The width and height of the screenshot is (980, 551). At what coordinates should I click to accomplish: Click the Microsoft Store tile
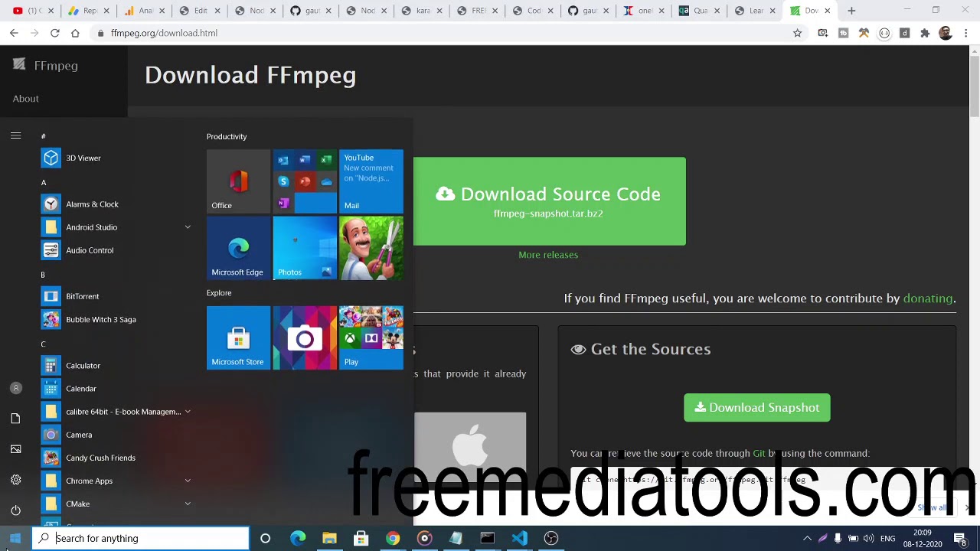[238, 337]
